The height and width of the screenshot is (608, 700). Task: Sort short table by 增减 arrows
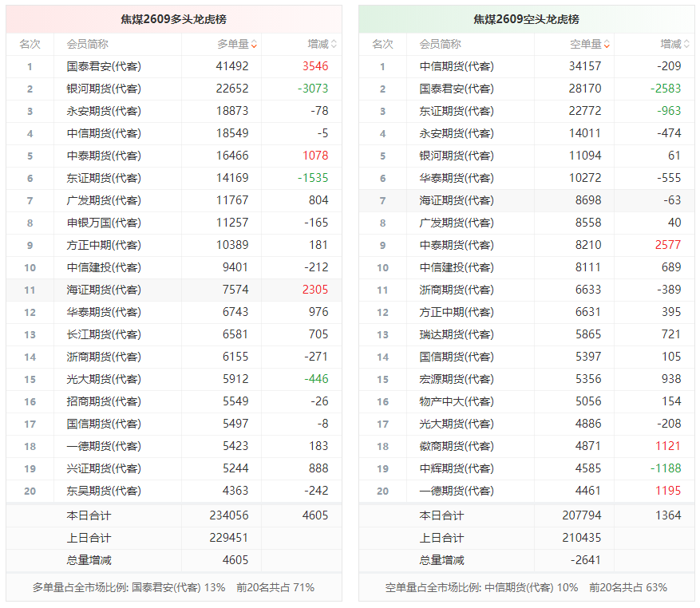pyautogui.click(x=686, y=44)
